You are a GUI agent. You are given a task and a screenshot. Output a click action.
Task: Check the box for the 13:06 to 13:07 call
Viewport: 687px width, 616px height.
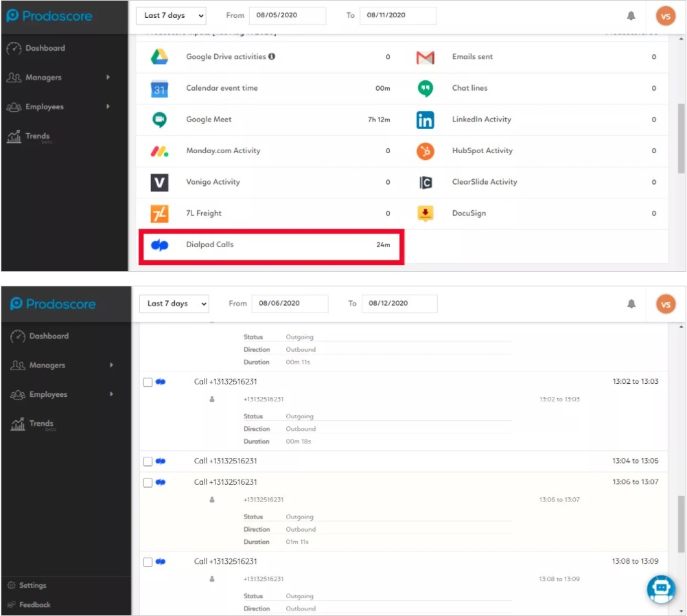[x=148, y=483]
